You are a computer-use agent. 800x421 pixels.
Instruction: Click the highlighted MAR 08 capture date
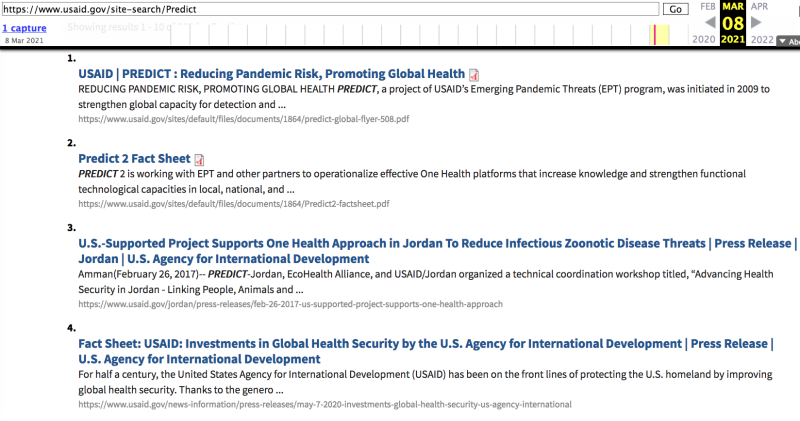(733, 23)
